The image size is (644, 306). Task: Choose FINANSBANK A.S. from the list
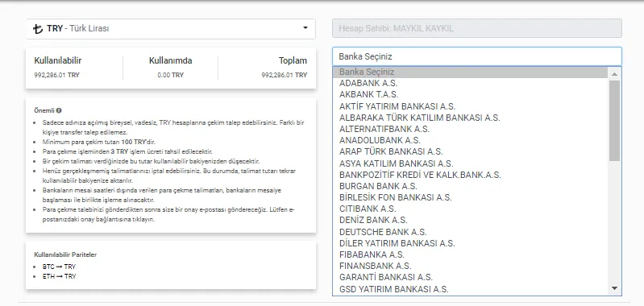click(470, 266)
